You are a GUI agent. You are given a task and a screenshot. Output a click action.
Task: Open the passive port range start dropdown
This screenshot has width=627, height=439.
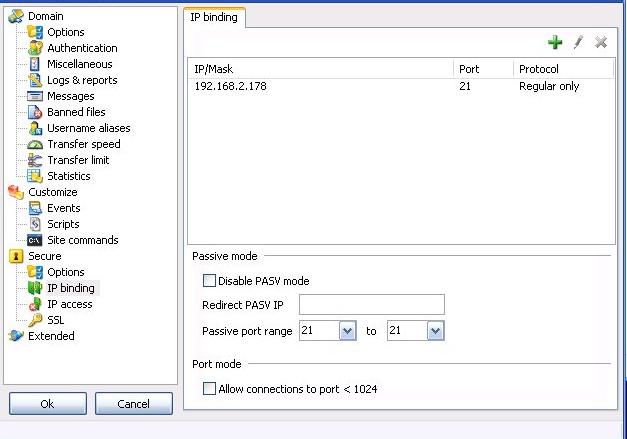[x=347, y=331]
